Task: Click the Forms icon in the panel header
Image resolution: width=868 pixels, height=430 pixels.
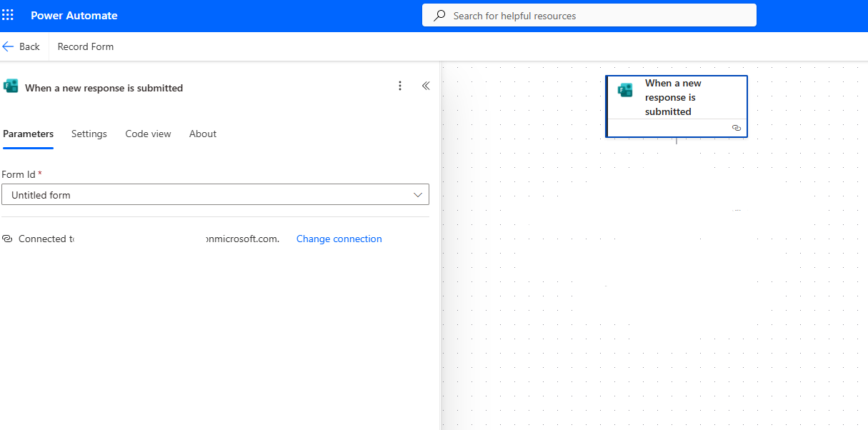Action: pyautogui.click(x=11, y=87)
